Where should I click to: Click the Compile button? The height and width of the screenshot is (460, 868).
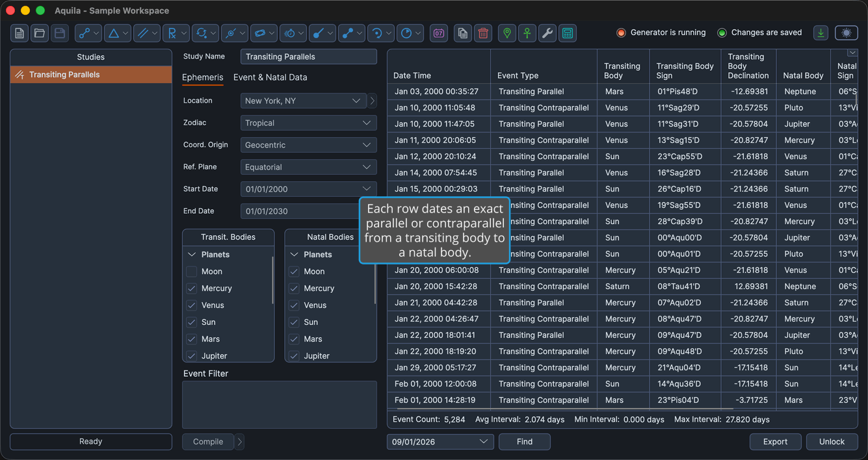pos(208,442)
